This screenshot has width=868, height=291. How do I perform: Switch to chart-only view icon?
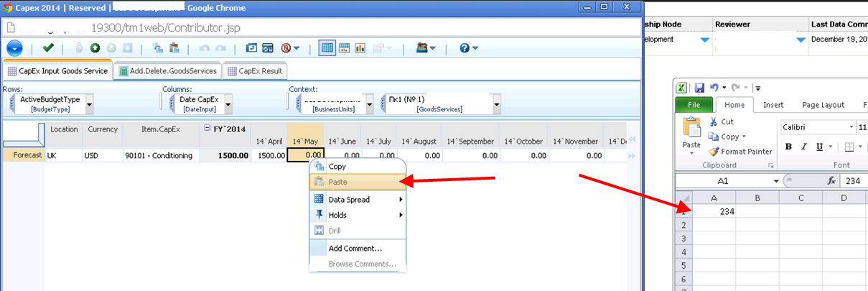click(x=360, y=48)
